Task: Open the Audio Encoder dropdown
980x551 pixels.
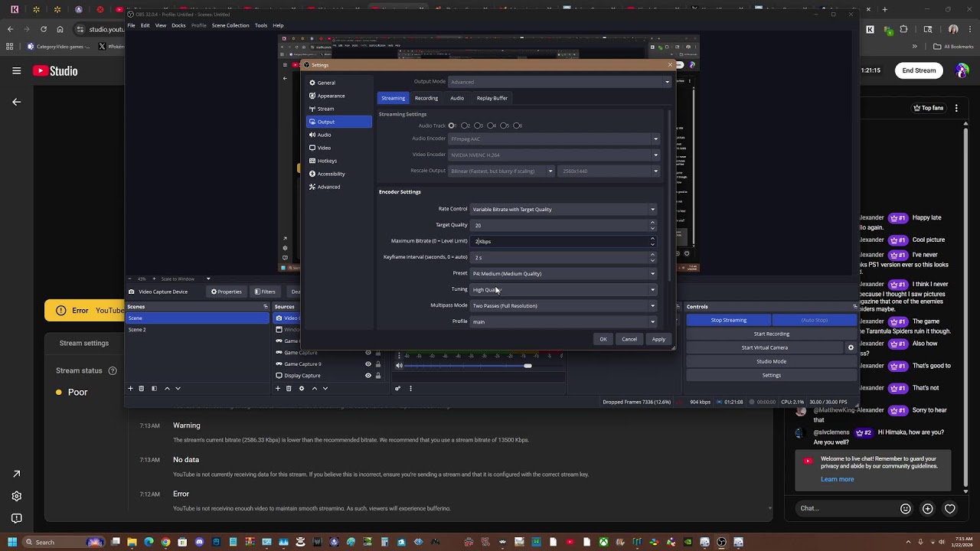Action: pos(554,139)
